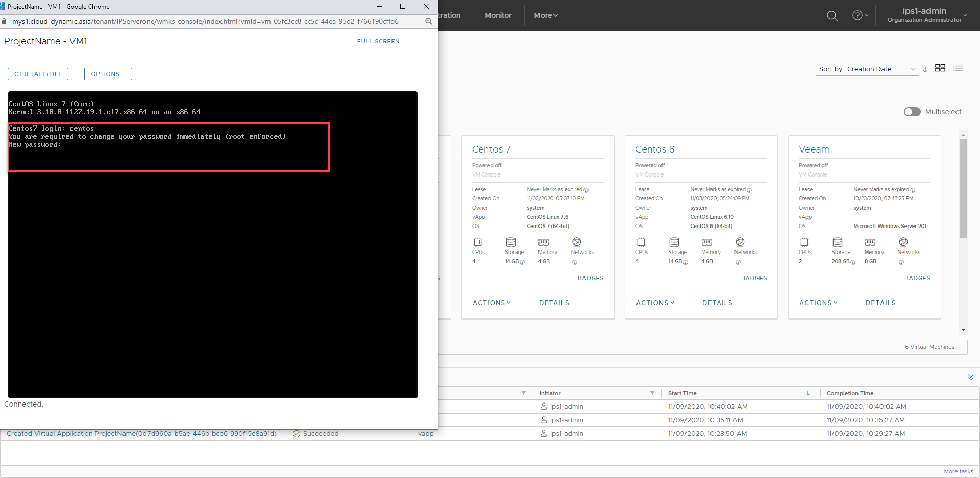Open the search icon in the top bar

(x=832, y=16)
